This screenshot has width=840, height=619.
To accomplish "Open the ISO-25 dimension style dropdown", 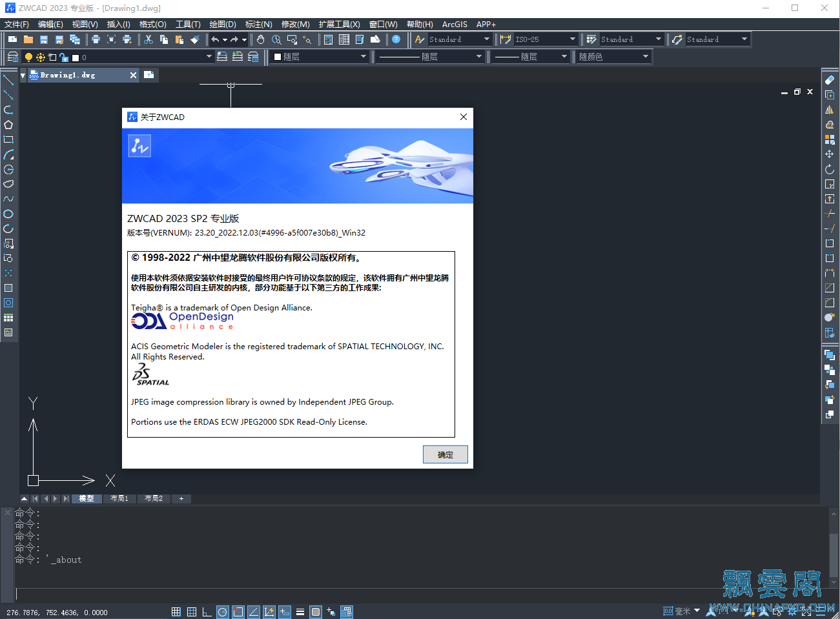I will tap(546, 39).
